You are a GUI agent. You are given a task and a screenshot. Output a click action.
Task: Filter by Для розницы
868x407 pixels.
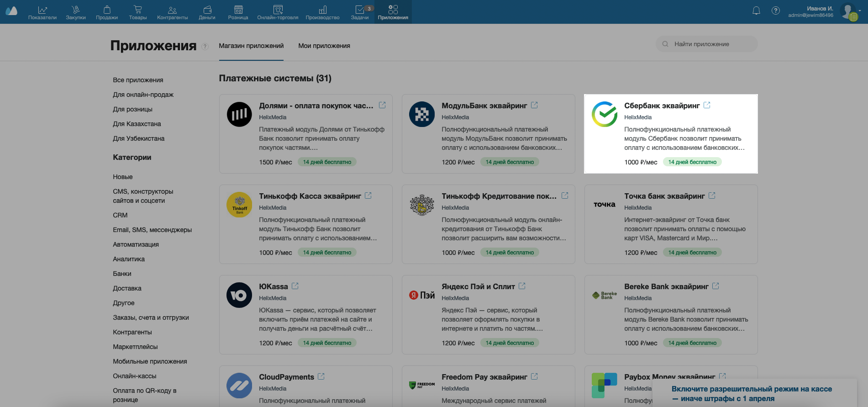(x=133, y=109)
